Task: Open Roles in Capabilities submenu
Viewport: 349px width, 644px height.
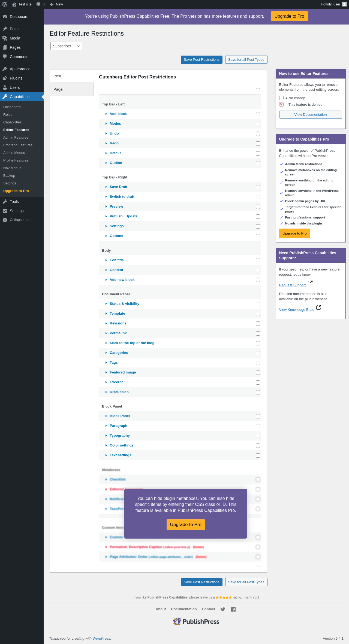Action: [x=8, y=115]
